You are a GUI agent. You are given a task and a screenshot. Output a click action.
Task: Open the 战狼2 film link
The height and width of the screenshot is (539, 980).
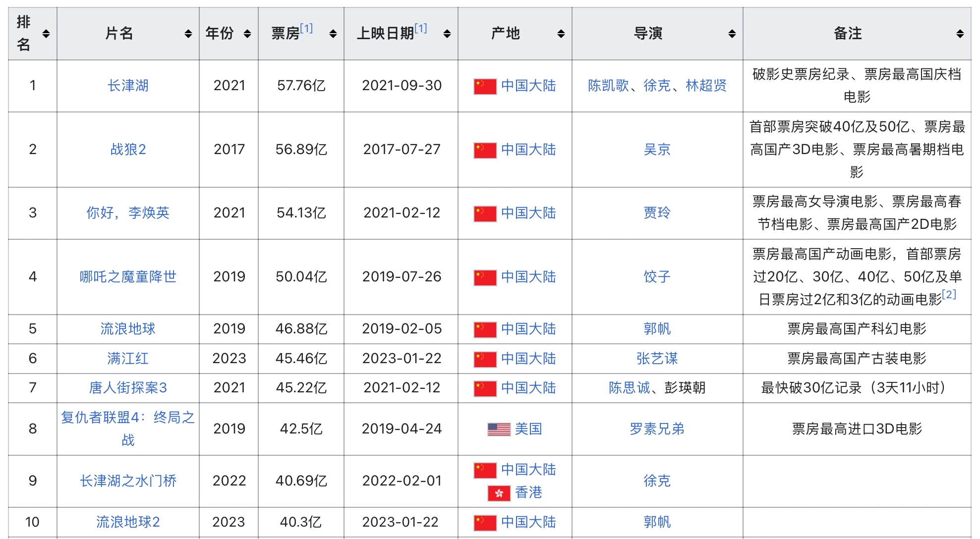128,149
